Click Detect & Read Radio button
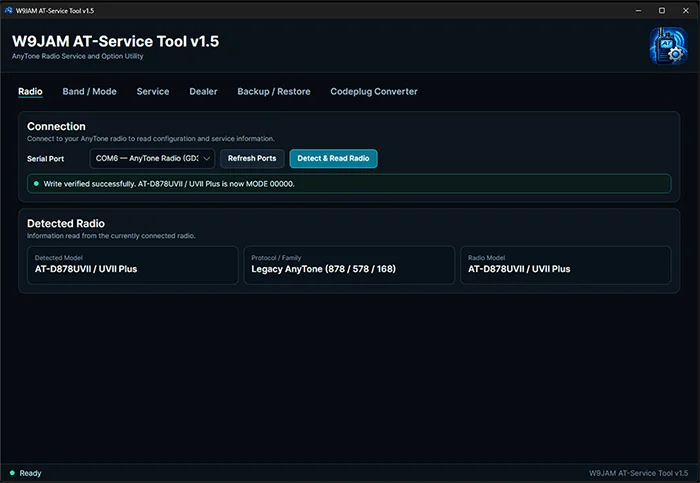The height and width of the screenshot is (483, 700). click(x=333, y=158)
